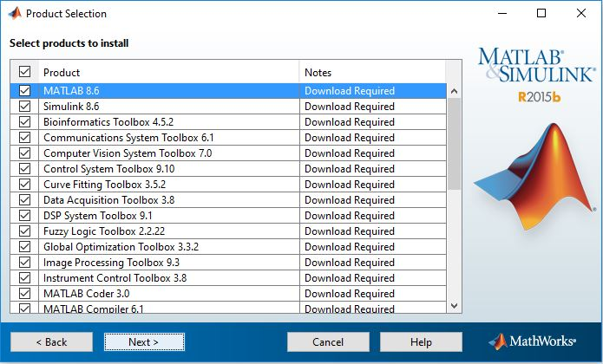This screenshot has height=364, width=603.
Task: Maximize the Product Selection window
Action: pos(541,14)
